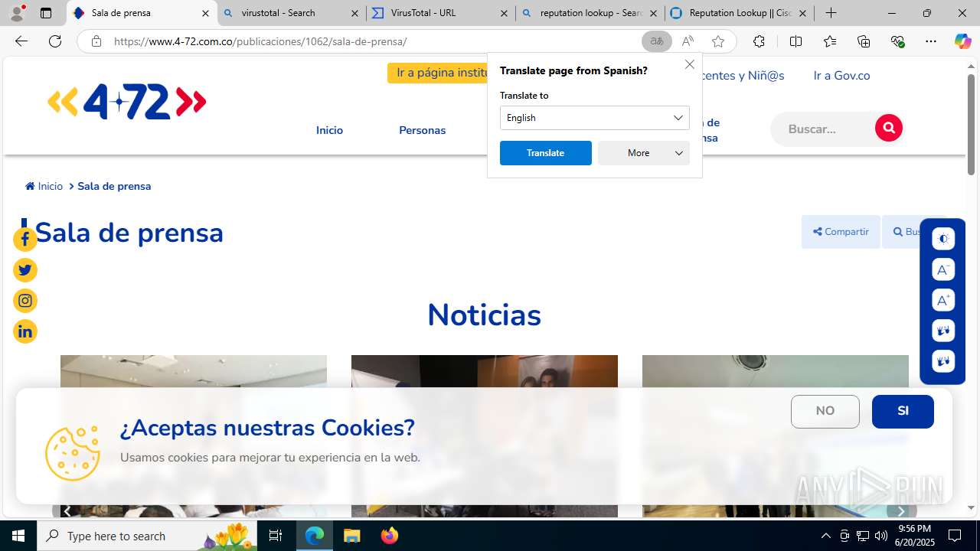Open Favorites list icon
Viewport: 980px width, 551px height.
pos(830,41)
